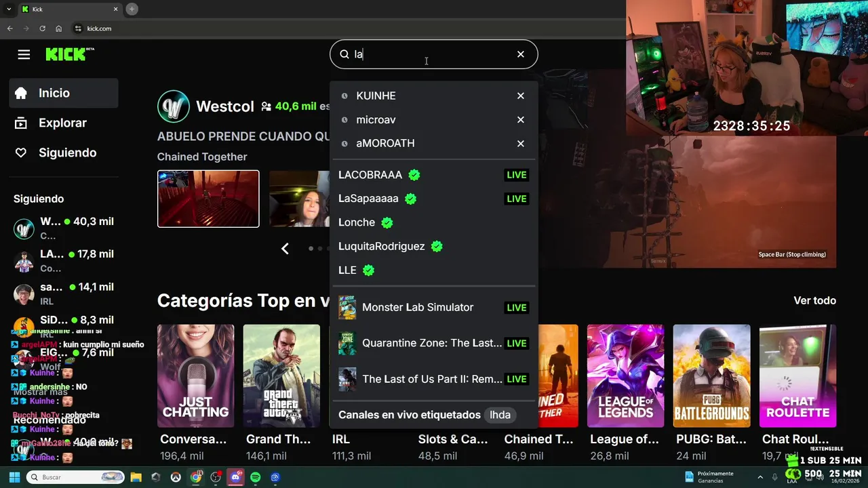Open Chrome from taskbar

coord(196,477)
